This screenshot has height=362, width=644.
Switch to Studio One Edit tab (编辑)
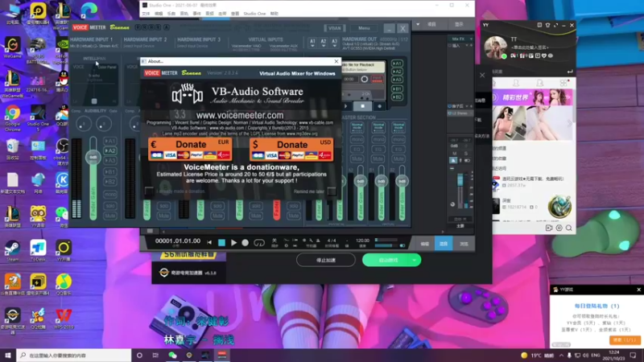pyautogui.click(x=425, y=244)
